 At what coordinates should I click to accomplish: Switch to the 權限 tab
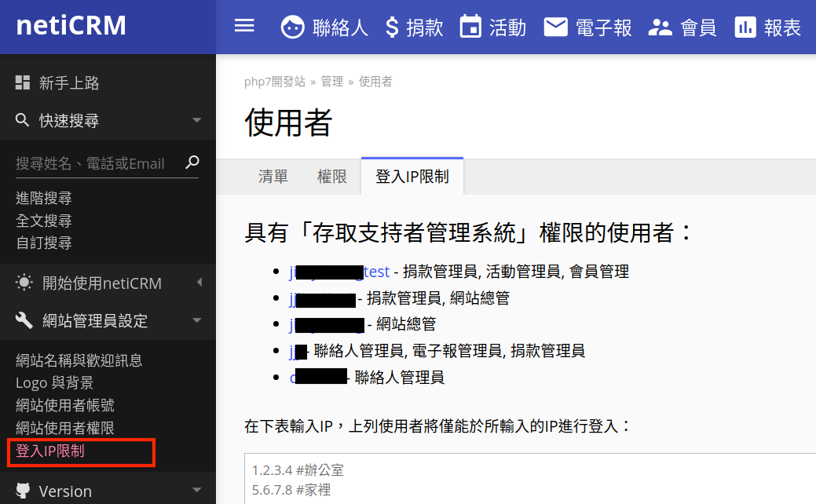point(332,176)
